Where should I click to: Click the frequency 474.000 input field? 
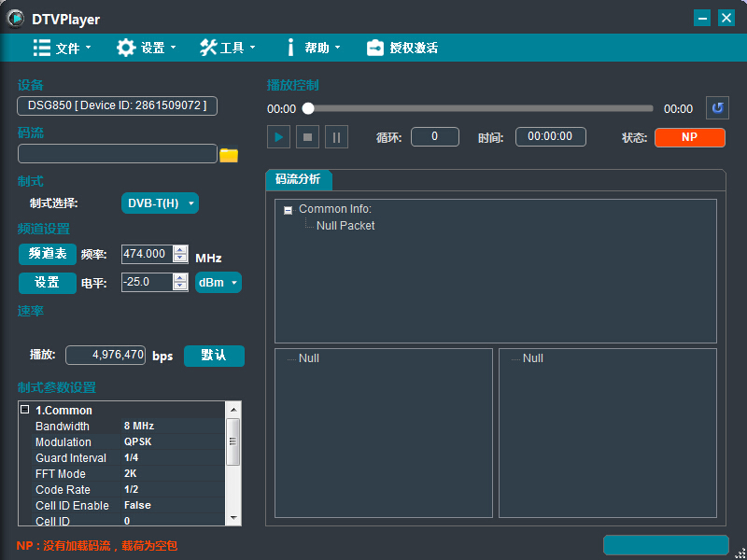pos(146,254)
